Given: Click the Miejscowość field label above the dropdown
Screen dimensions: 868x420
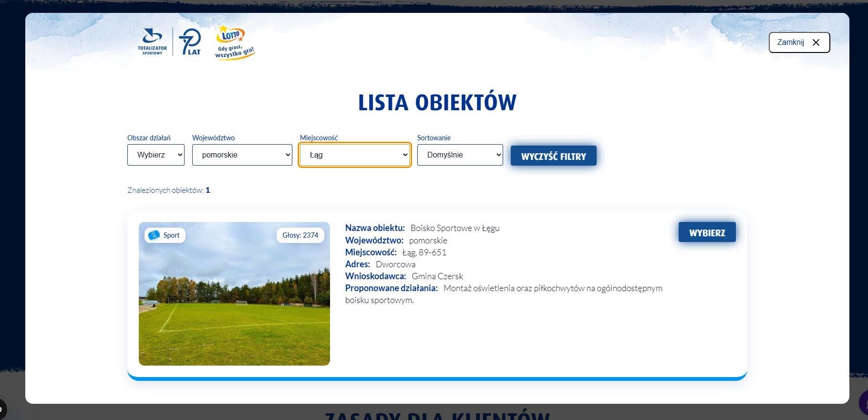Looking at the screenshot, I should 319,138.
